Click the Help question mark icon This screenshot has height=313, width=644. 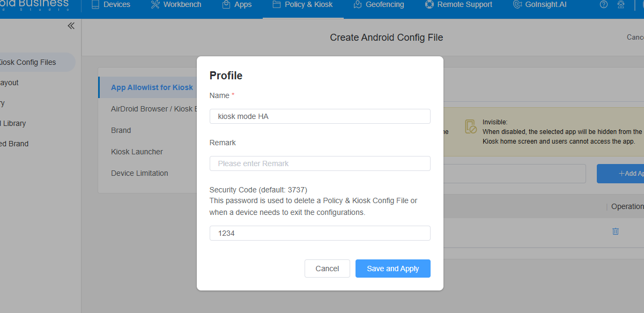603,4
